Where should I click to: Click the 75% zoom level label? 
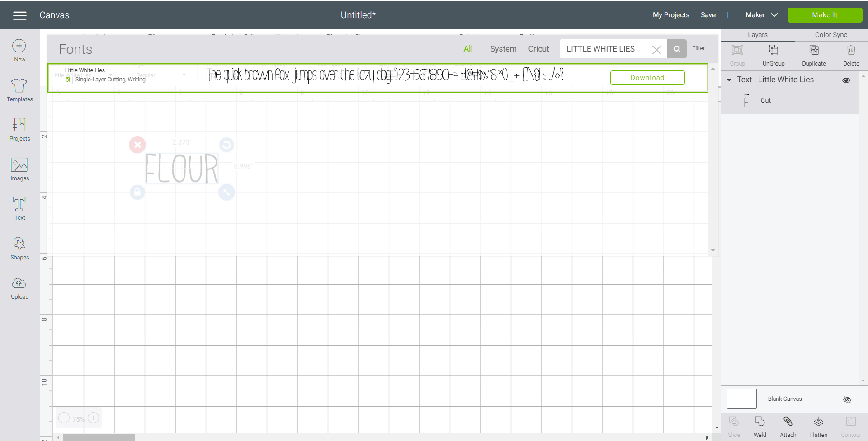click(79, 419)
